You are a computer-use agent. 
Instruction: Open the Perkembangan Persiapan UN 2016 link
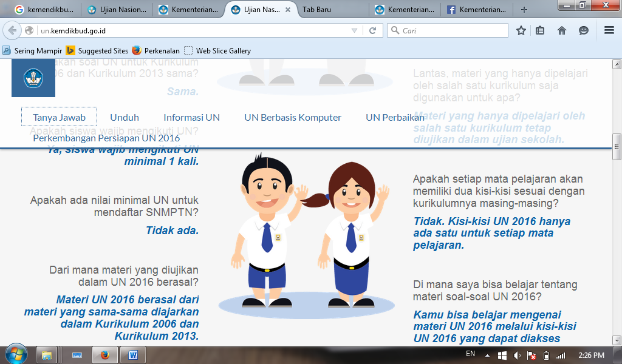pyautogui.click(x=106, y=138)
